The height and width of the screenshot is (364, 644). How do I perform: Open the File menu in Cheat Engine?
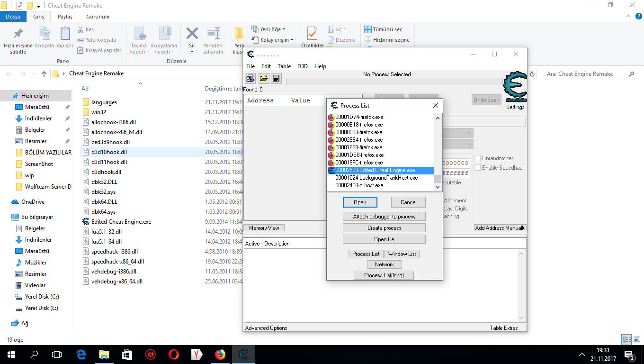[x=250, y=66]
